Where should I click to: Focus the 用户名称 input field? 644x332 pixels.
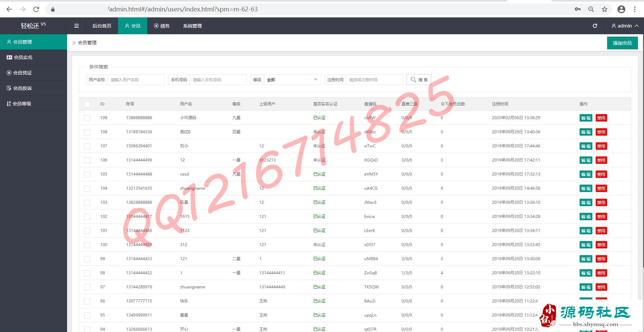tap(136, 80)
